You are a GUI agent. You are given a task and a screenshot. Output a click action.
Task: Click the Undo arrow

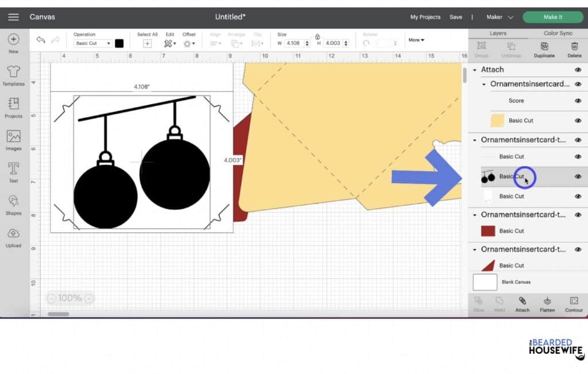click(x=39, y=40)
